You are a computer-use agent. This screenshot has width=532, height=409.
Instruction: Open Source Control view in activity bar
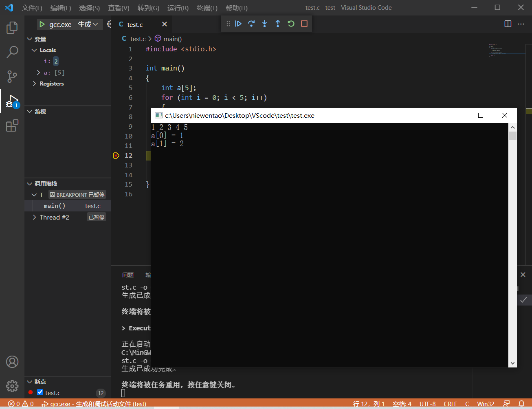12,76
